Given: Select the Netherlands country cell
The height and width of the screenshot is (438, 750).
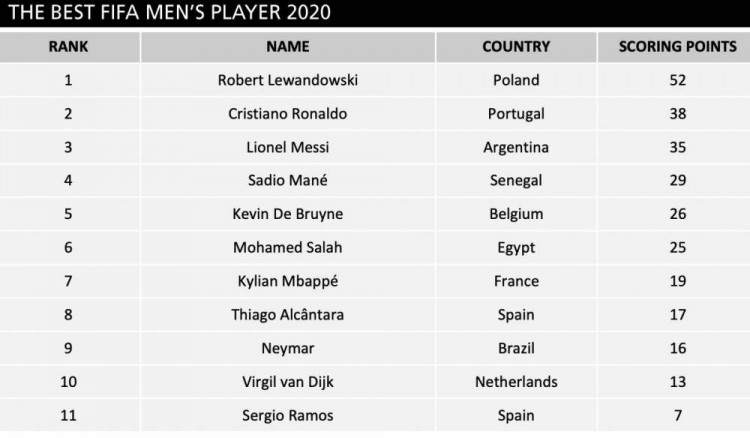Looking at the screenshot, I should click(x=516, y=382).
